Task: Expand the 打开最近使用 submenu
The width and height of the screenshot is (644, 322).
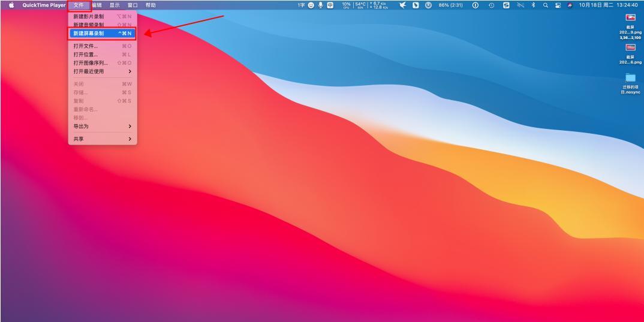Action: [x=103, y=71]
